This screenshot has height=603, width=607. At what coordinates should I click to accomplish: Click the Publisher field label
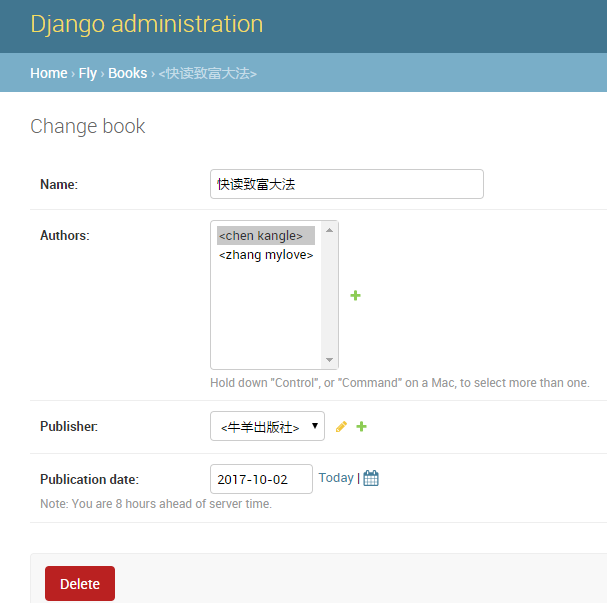click(69, 427)
